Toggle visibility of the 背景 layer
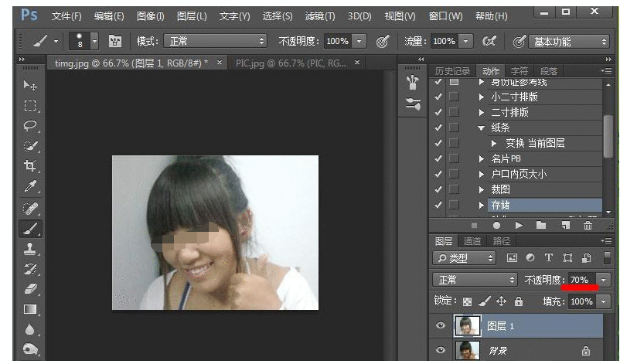Image resolution: width=620 pixels, height=364 pixels. [x=441, y=351]
